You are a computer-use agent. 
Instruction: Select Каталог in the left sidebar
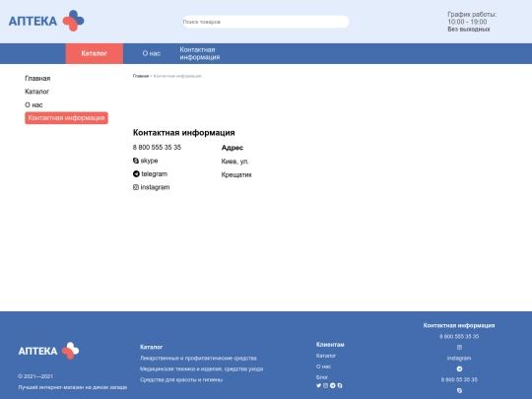pyautogui.click(x=37, y=92)
